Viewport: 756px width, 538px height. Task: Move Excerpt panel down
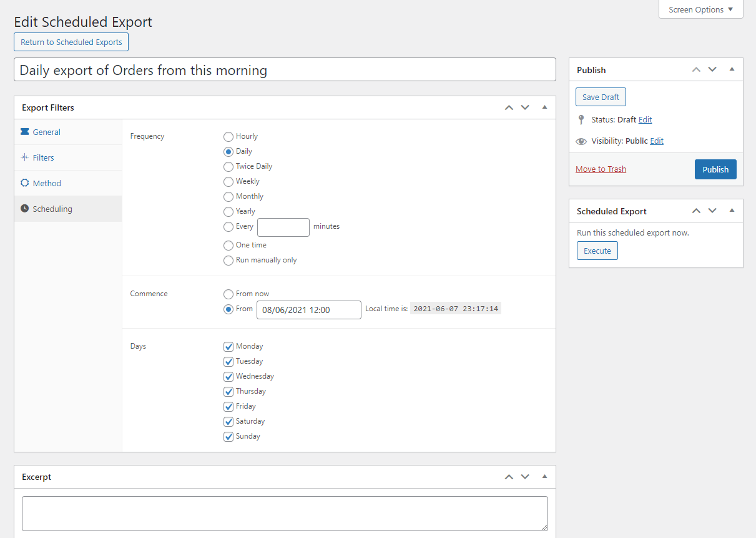[x=525, y=477]
